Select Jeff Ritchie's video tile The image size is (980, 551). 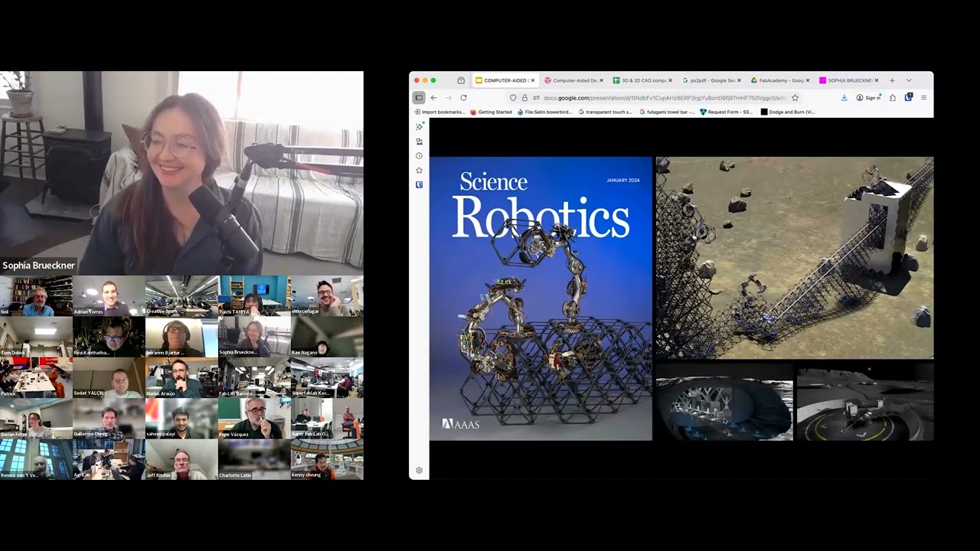pos(181,459)
